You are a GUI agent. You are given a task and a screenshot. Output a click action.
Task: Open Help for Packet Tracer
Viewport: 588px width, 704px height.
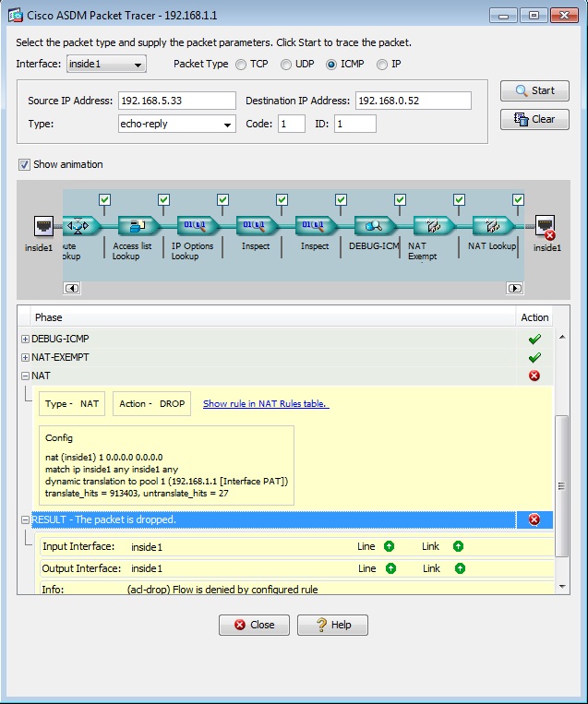pos(332,625)
